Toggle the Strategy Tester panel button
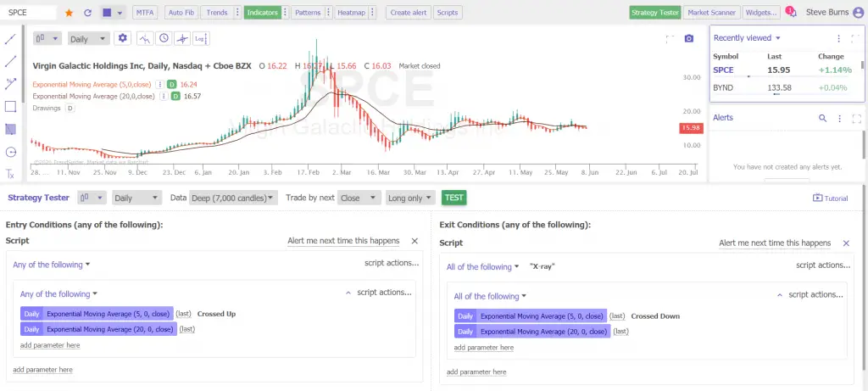Screen dimensions: 868x391 [x=655, y=12]
